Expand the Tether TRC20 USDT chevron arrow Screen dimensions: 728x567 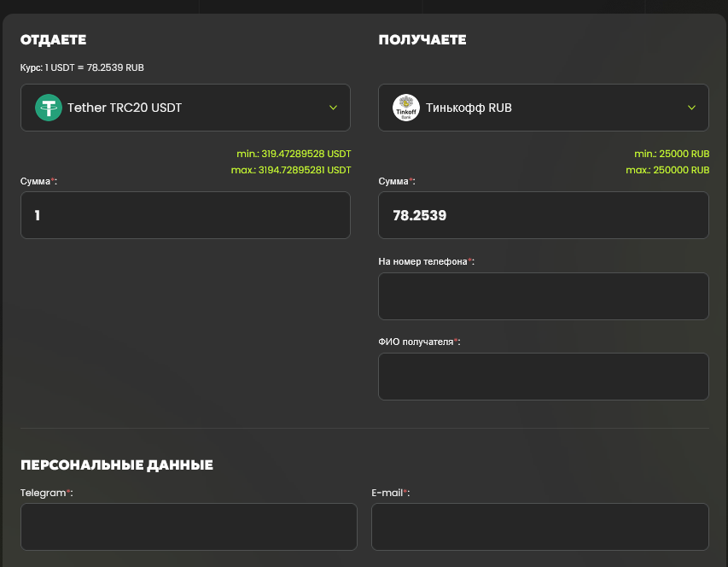[333, 108]
